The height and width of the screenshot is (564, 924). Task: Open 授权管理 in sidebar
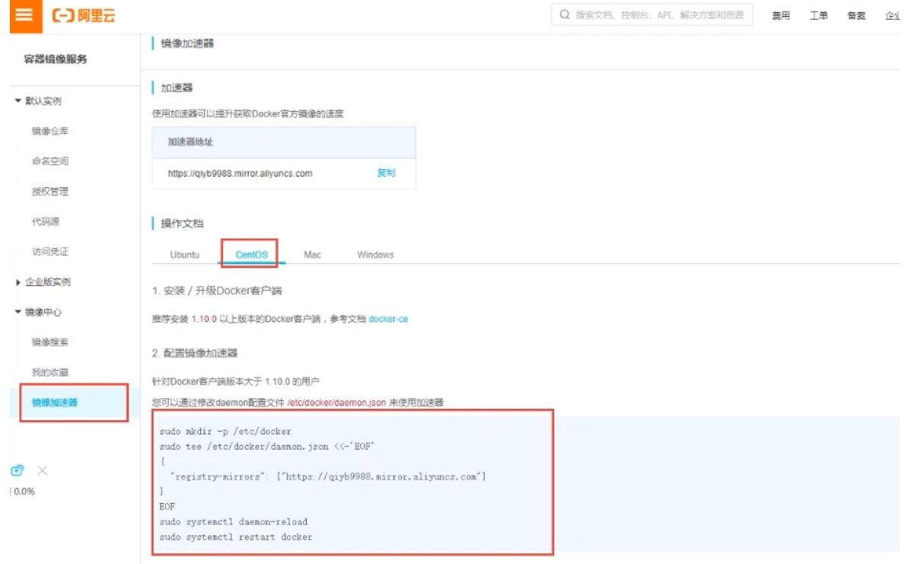click(x=50, y=192)
